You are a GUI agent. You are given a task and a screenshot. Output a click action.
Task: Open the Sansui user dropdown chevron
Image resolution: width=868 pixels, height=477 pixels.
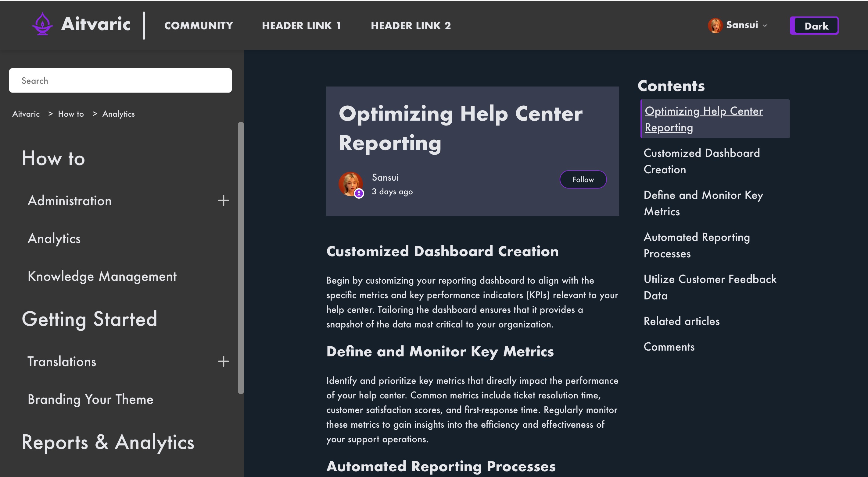pyautogui.click(x=765, y=26)
